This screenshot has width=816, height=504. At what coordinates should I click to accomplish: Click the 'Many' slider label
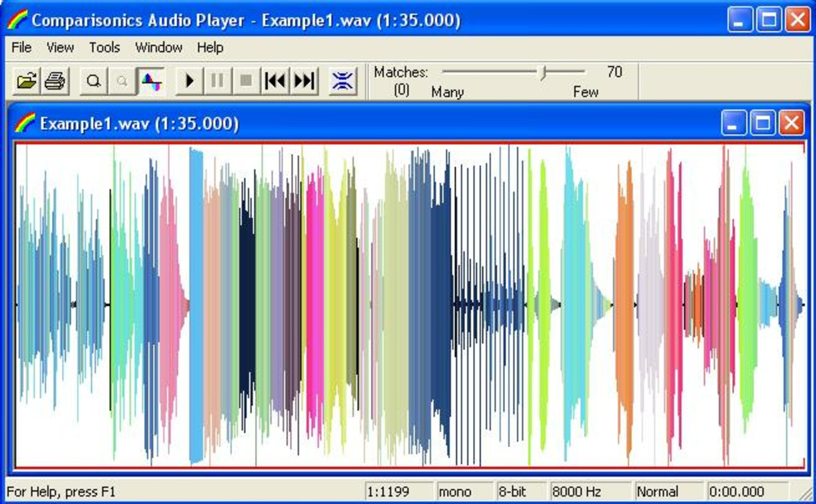click(x=448, y=92)
